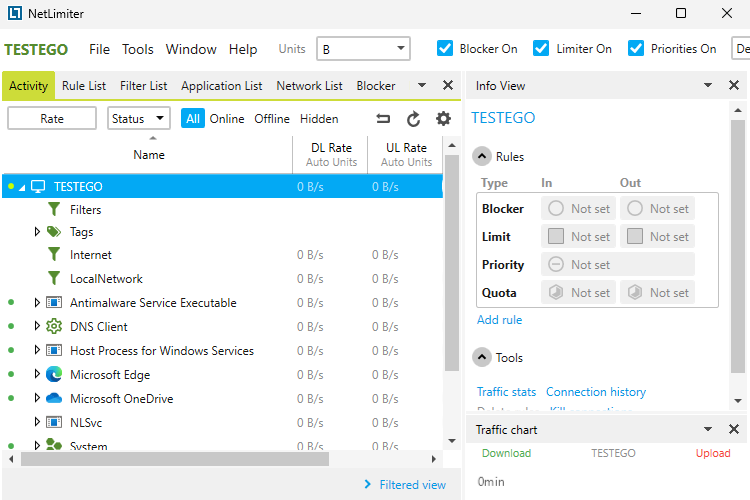Set the Quota In Not set control
The height and width of the screenshot is (500, 750).
[x=578, y=292]
